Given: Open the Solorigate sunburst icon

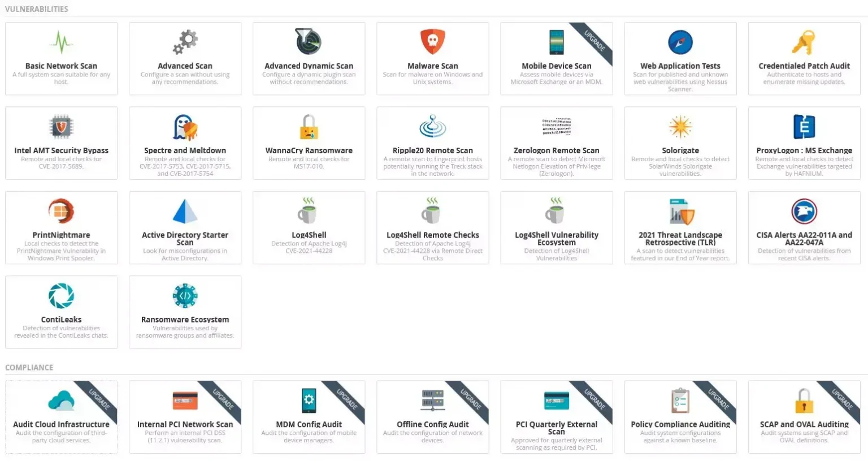Looking at the screenshot, I should [680, 127].
